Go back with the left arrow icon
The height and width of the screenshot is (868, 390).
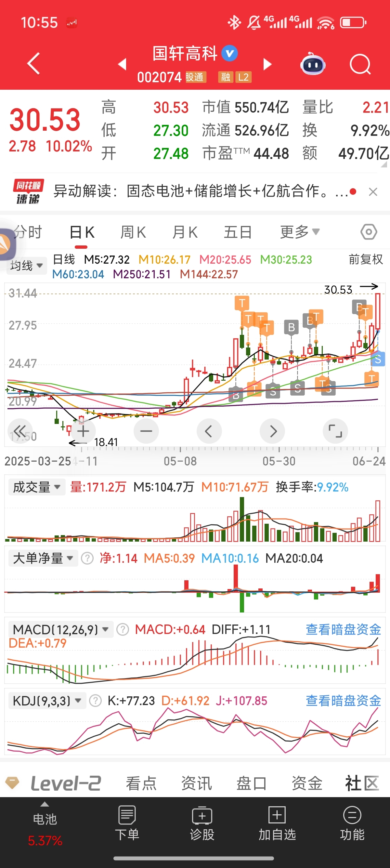click(x=33, y=63)
